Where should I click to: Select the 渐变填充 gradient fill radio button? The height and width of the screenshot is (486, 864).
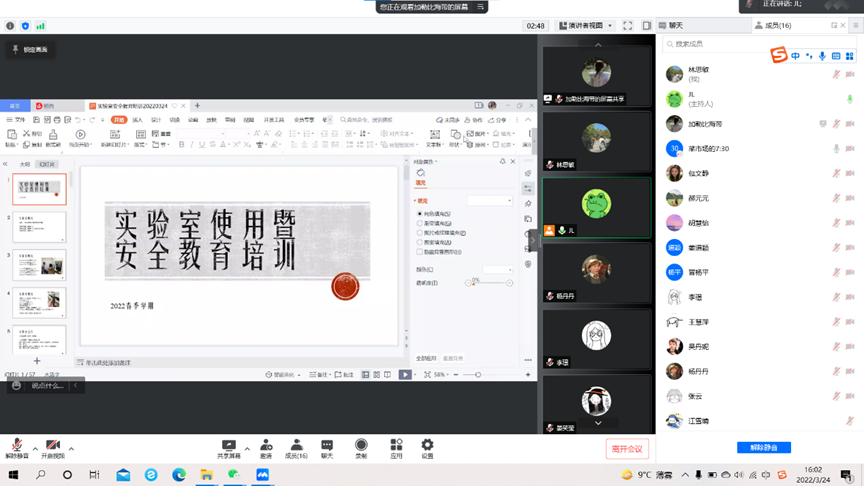[420, 223]
